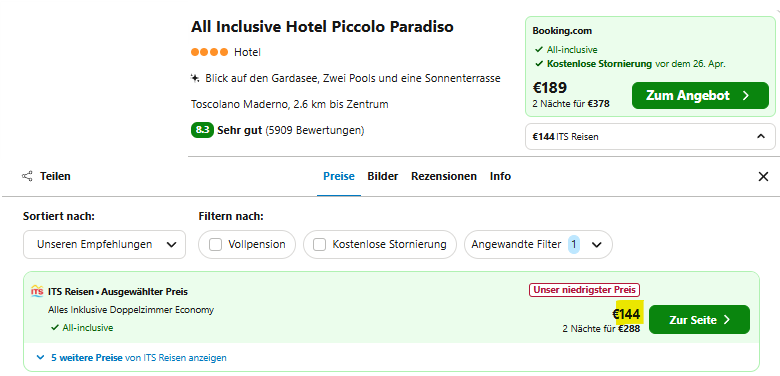Screen dimensions: 780x376
Task: Expand 5 weitere Preise von ITS Reisen
Action: [x=132, y=358]
